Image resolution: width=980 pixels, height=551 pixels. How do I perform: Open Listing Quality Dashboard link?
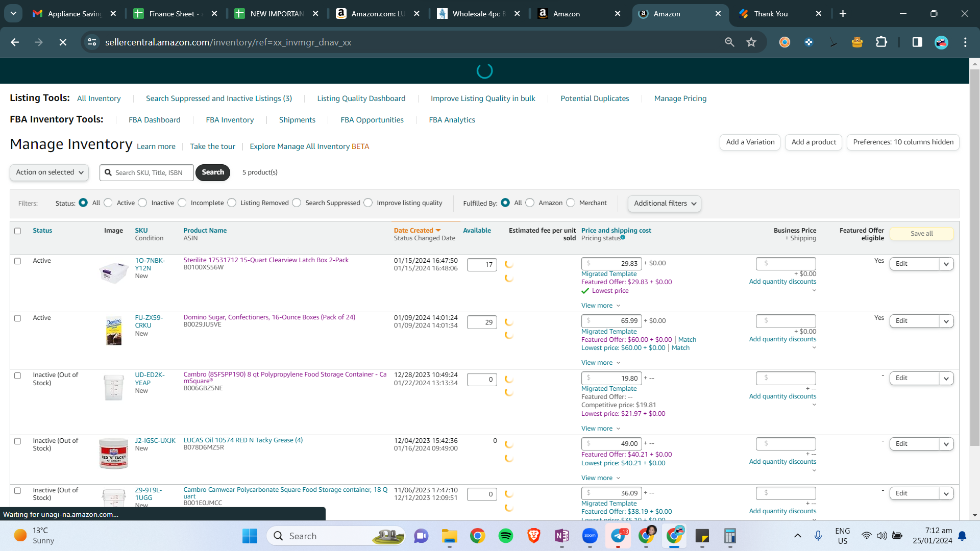click(x=361, y=98)
